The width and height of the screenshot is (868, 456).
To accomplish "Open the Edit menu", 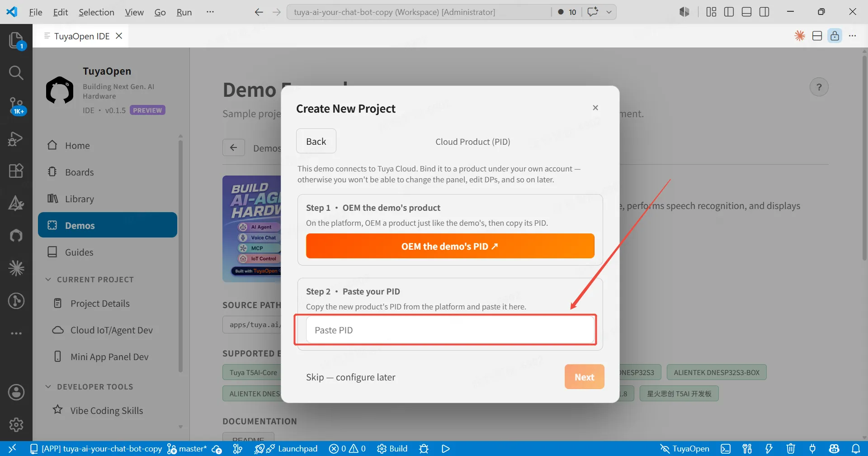I will (x=61, y=12).
